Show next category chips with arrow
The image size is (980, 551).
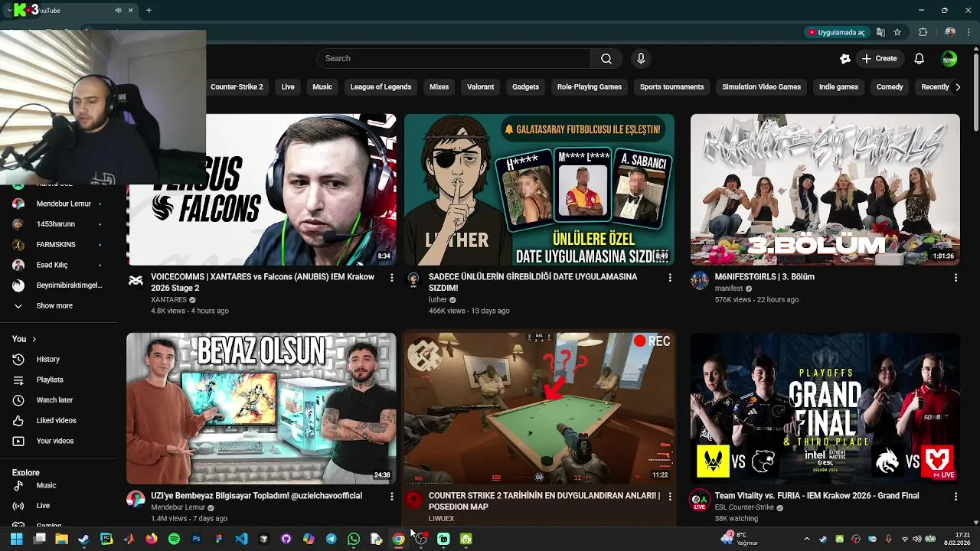click(958, 87)
